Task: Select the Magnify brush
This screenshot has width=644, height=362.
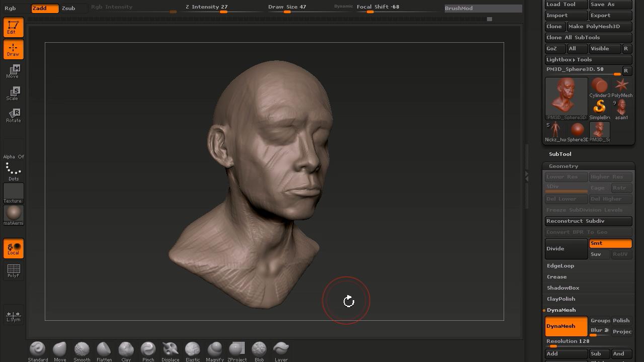Action: coord(214,350)
